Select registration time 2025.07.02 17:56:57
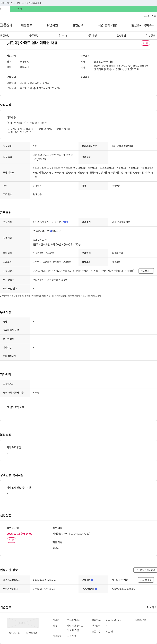 45,580
